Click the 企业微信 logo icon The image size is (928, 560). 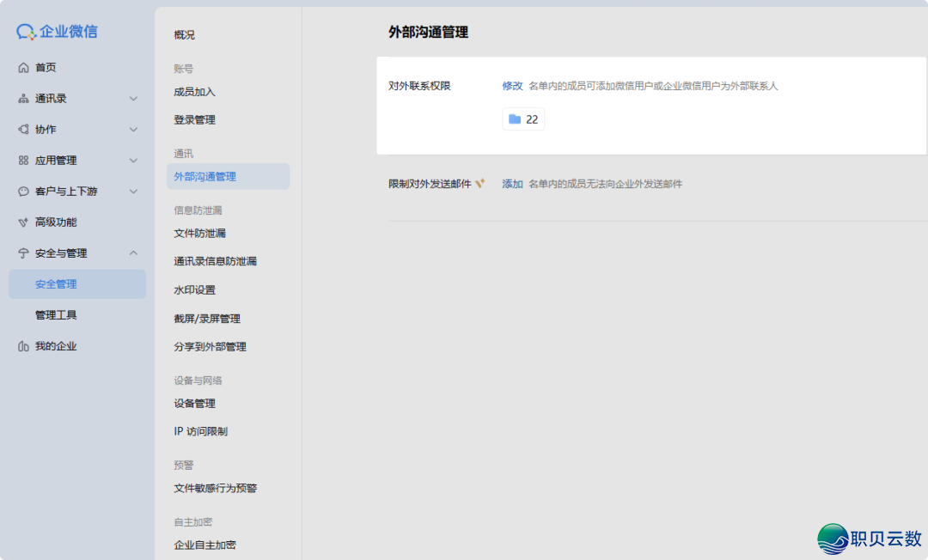(26, 32)
